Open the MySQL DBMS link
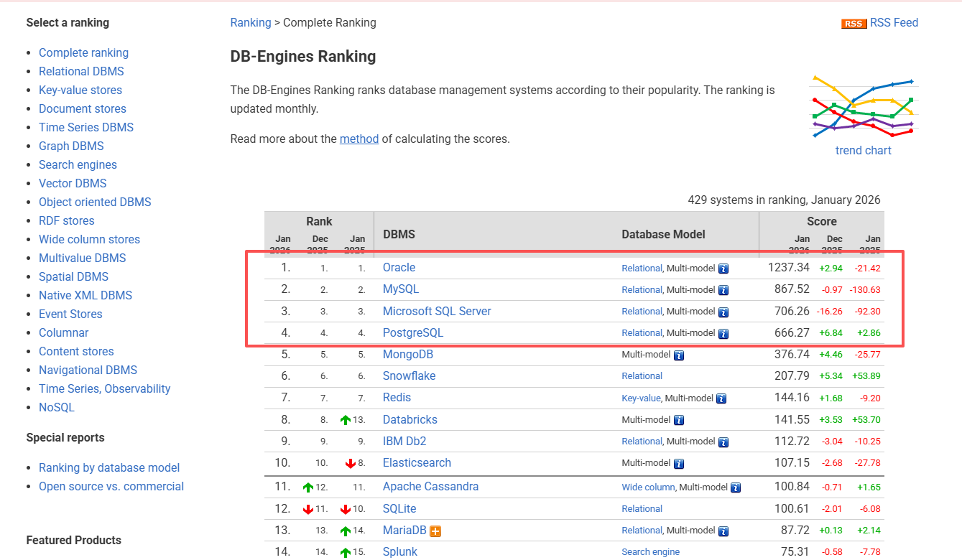 (401, 289)
